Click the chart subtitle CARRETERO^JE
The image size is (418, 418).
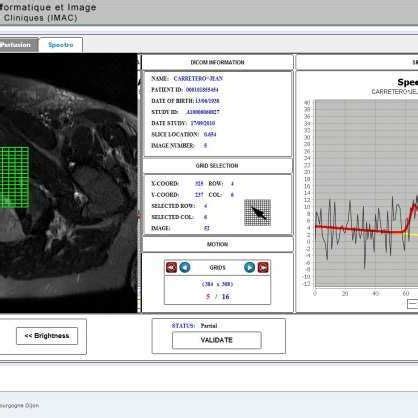(395, 92)
